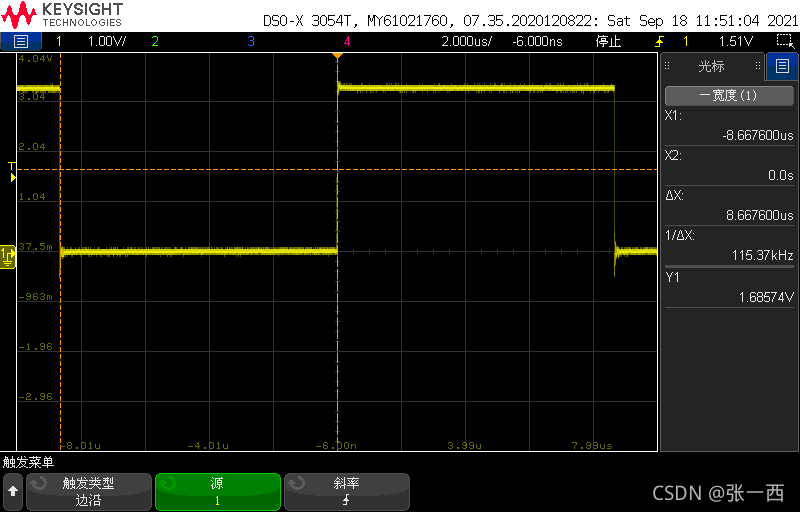Viewport: 800px width, 512px height.
Task: Click the 宽度(1) measurement button
Action: 729,95
